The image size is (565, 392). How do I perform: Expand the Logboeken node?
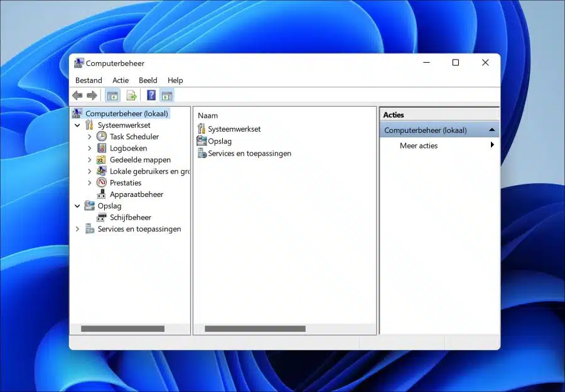click(89, 148)
